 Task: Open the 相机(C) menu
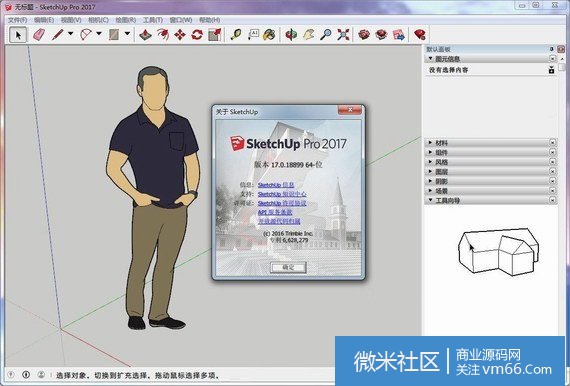pyautogui.click(x=99, y=20)
